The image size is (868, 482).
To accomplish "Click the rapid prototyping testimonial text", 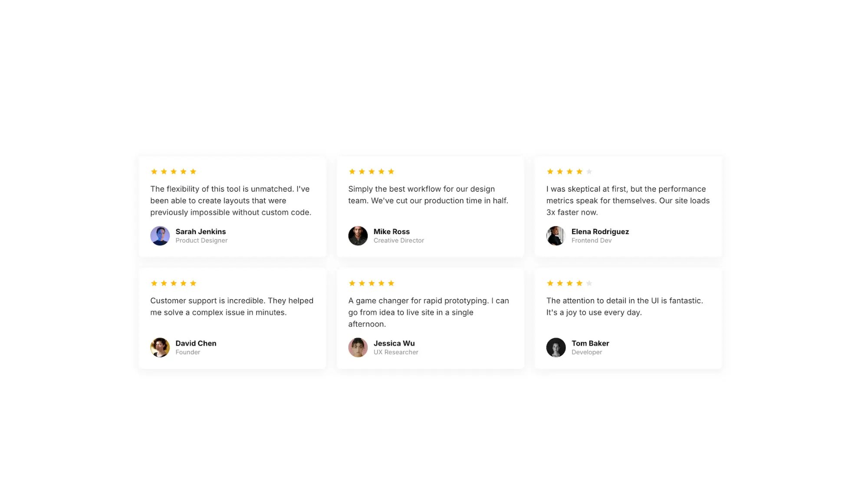I will point(428,312).
